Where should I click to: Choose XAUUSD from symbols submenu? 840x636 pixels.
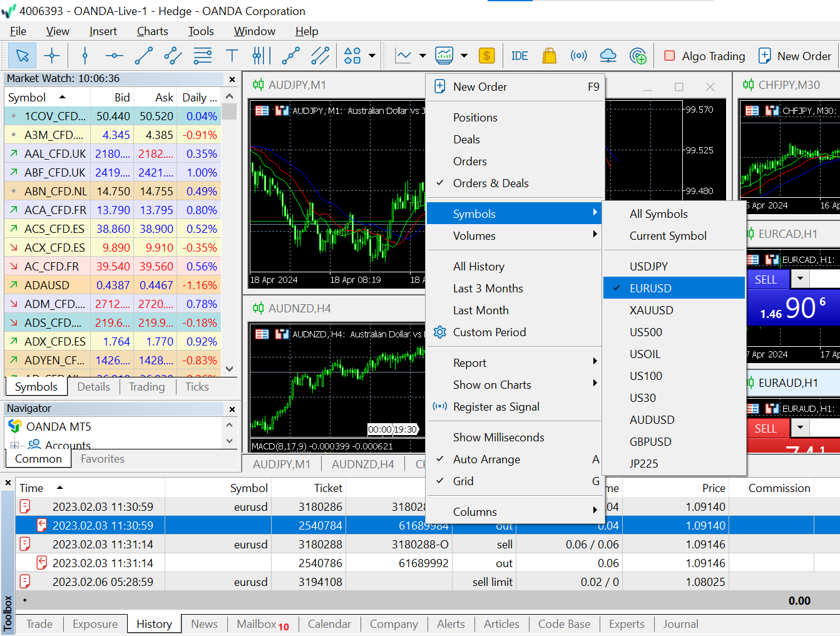pyautogui.click(x=652, y=310)
